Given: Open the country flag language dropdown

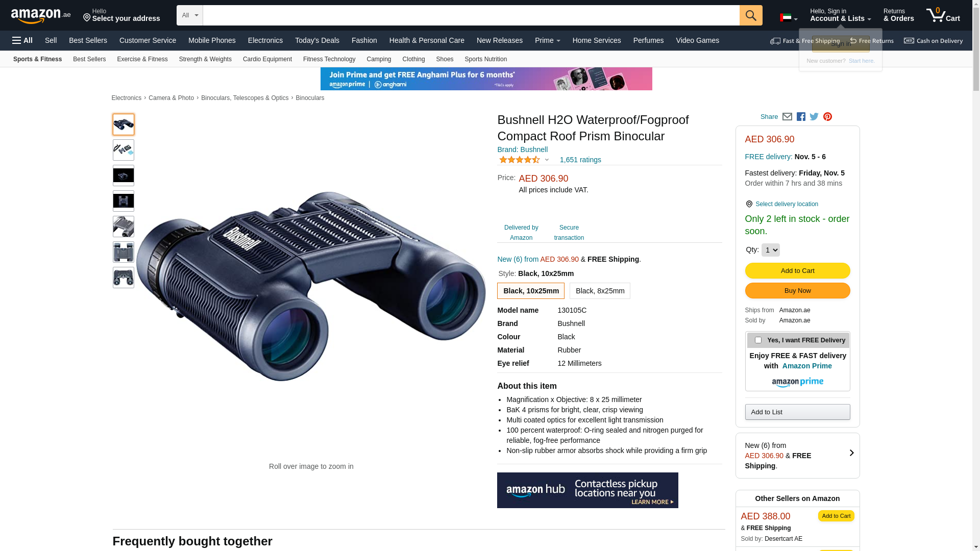Looking at the screenshot, I should pos(789,18).
